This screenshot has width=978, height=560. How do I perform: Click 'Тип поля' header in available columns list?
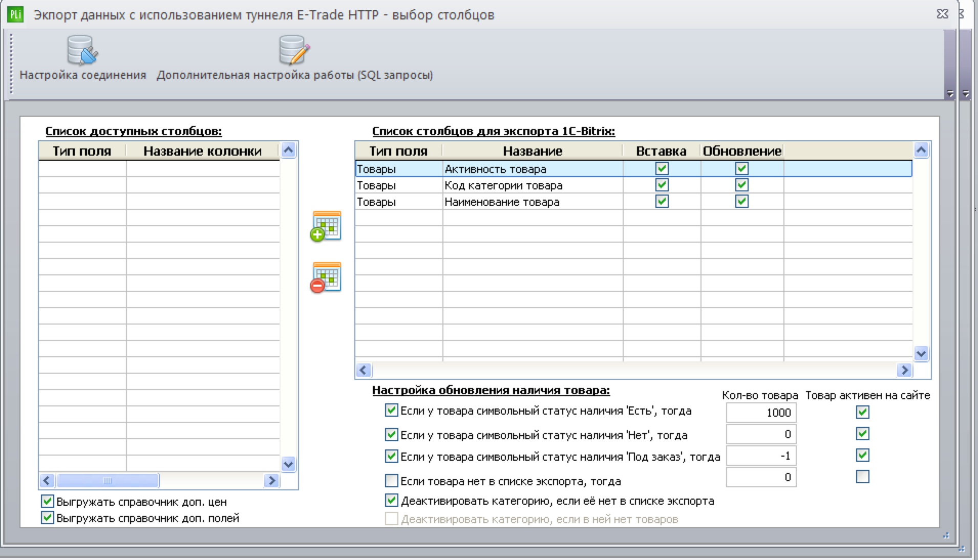(82, 151)
